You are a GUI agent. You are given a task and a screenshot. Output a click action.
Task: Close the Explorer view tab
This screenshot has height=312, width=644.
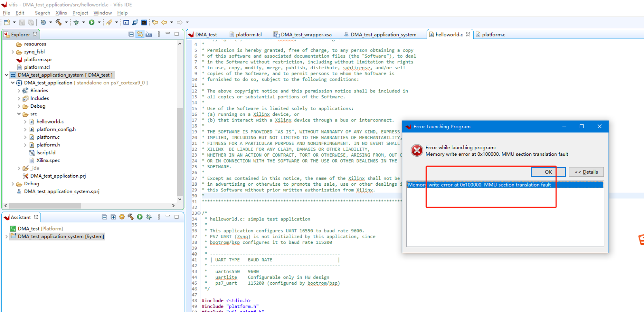pyautogui.click(x=35, y=34)
